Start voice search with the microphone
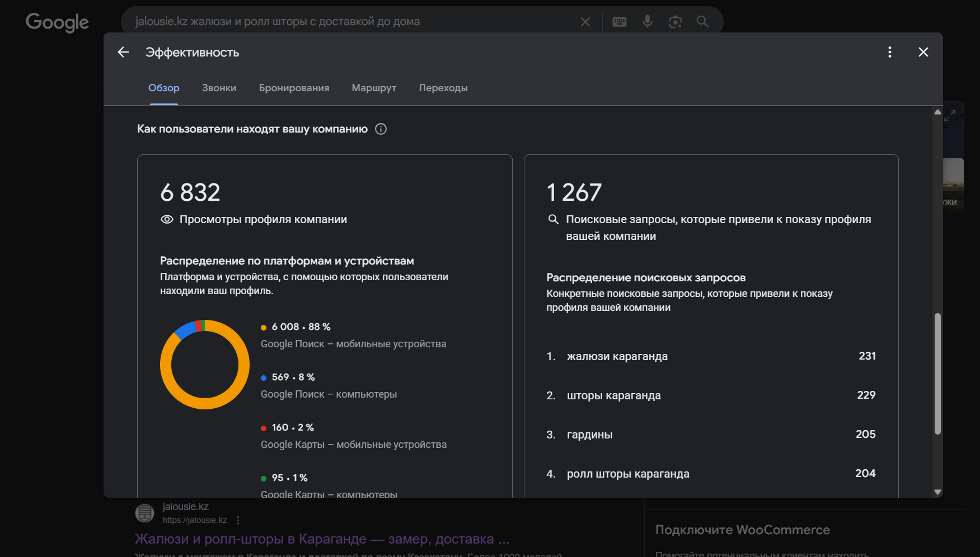The height and width of the screenshot is (557, 980). click(648, 22)
